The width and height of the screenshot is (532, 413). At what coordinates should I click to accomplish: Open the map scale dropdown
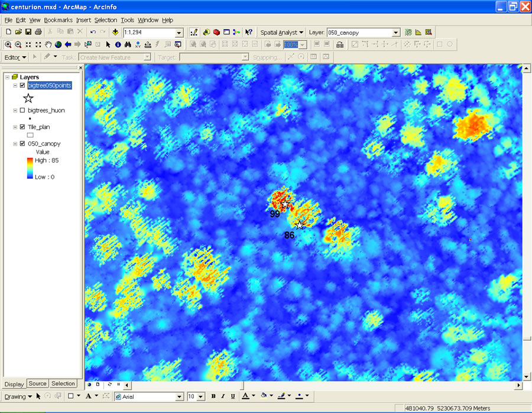tap(179, 33)
